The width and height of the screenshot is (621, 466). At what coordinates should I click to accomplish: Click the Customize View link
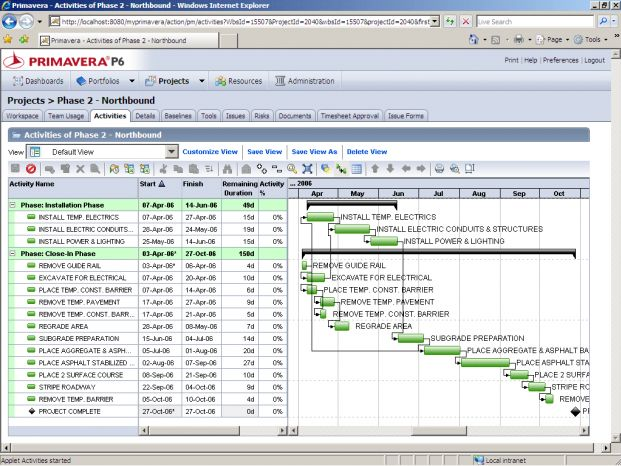coord(210,152)
